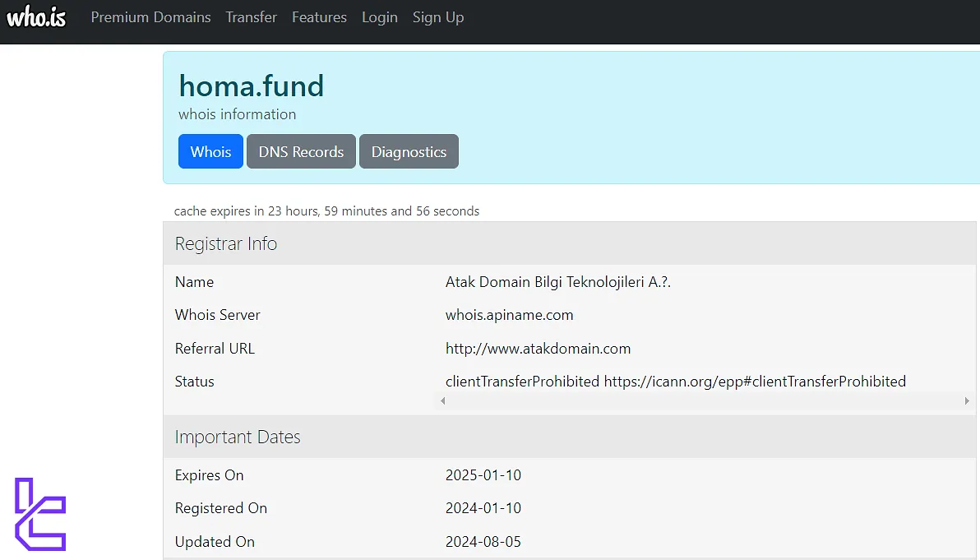
Task: Switch to DNS Records tab
Action: [301, 151]
